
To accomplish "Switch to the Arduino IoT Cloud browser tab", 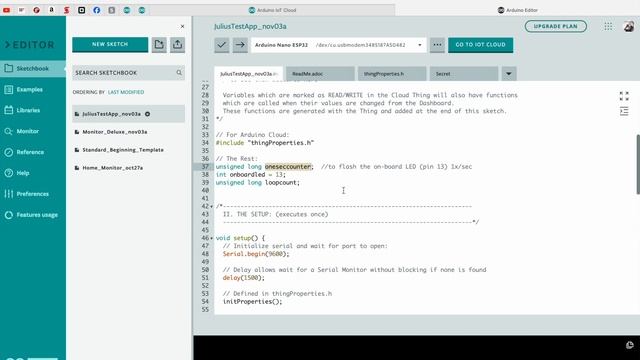I will 273,10.
